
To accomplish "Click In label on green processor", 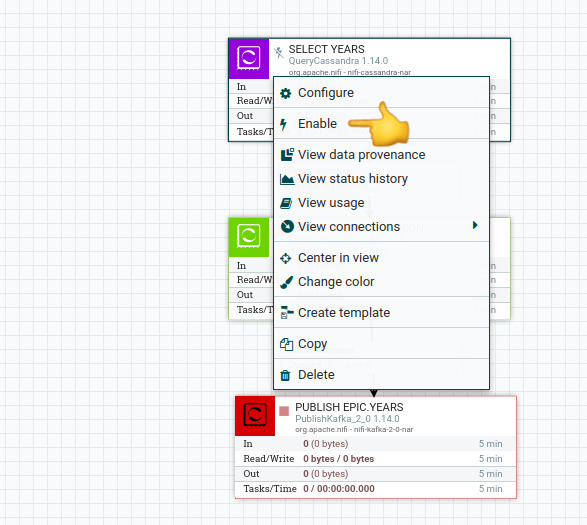I will click(x=241, y=266).
